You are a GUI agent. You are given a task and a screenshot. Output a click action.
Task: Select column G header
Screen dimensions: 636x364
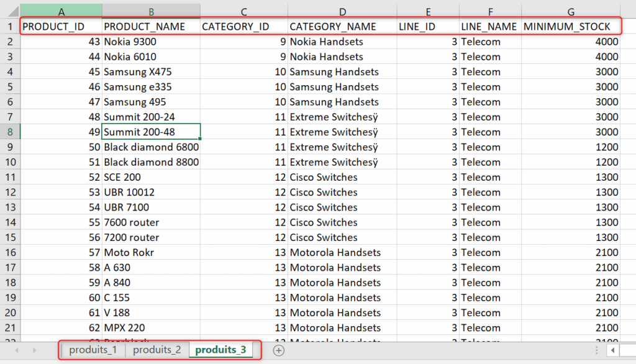pyautogui.click(x=570, y=11)
